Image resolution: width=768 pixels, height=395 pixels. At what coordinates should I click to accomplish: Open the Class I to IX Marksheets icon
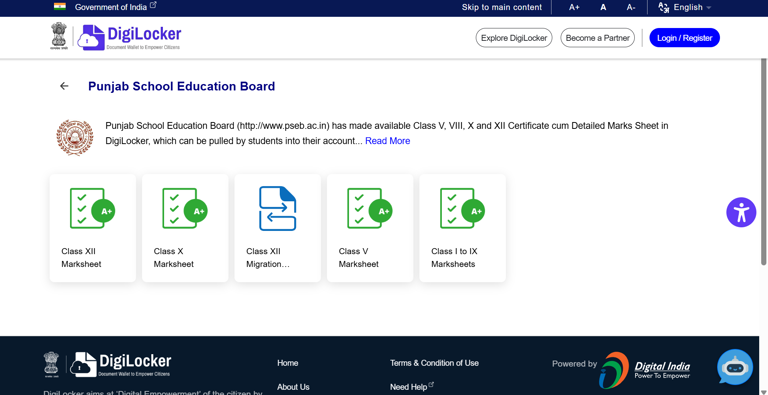click(462, 208)
